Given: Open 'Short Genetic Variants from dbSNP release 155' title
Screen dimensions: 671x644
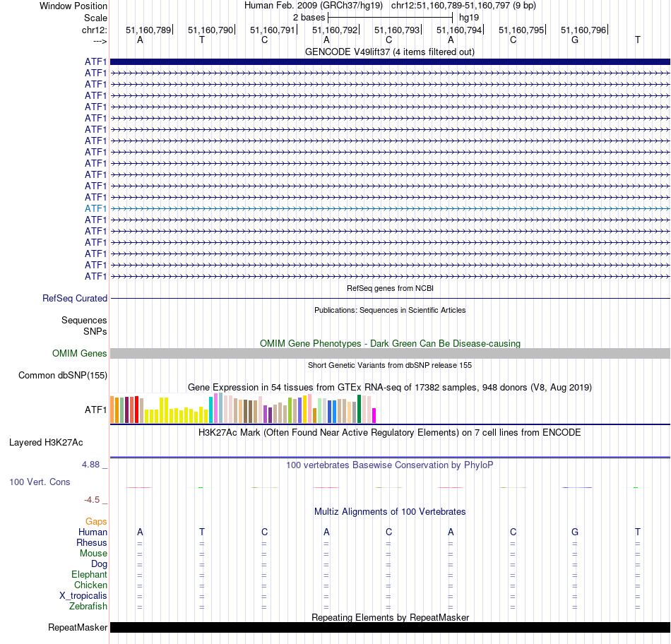Looking at the screenshot, I should coord(390,365).
